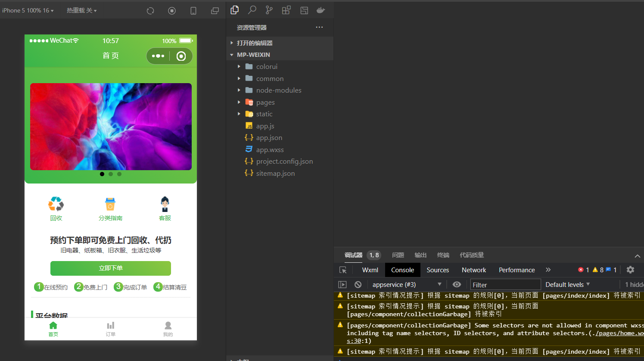644x361 pixels.
Task: Switch to the 代码质量 tab
Action: point(472,255)
